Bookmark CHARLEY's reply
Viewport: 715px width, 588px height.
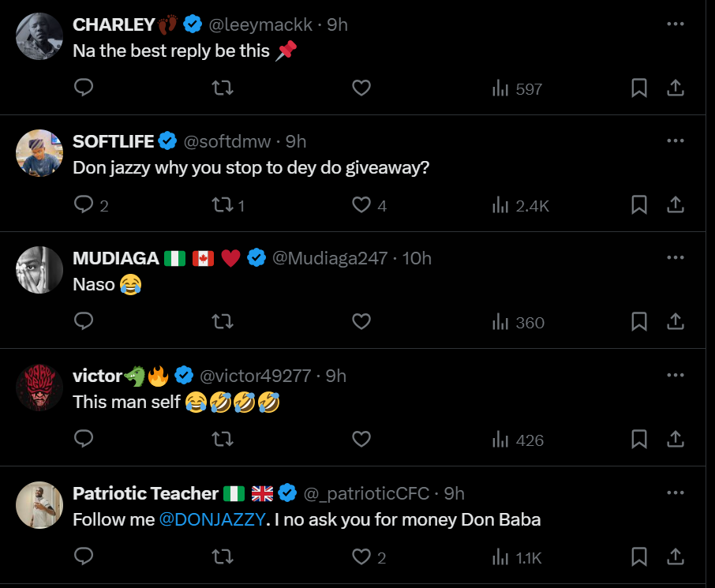[639, 88]
